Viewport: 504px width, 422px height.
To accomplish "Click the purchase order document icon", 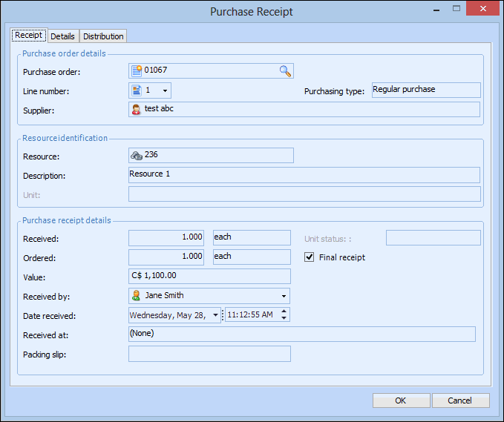I will coord(137,71).
